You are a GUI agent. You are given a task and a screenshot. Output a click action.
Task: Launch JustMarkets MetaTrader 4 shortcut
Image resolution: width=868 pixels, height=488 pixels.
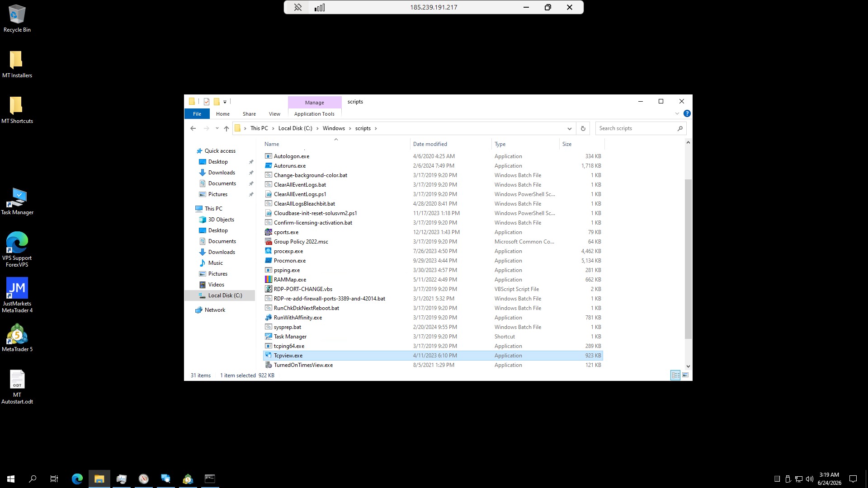coord(17,295)
